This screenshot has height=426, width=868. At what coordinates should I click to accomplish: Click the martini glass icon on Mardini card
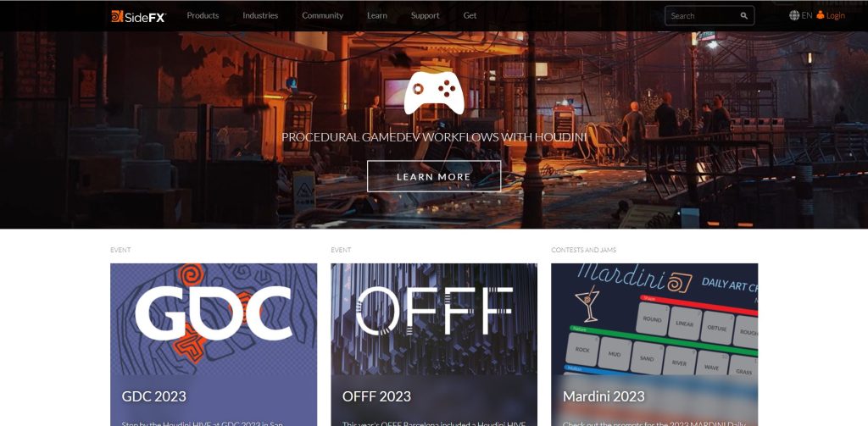point(587,304)
